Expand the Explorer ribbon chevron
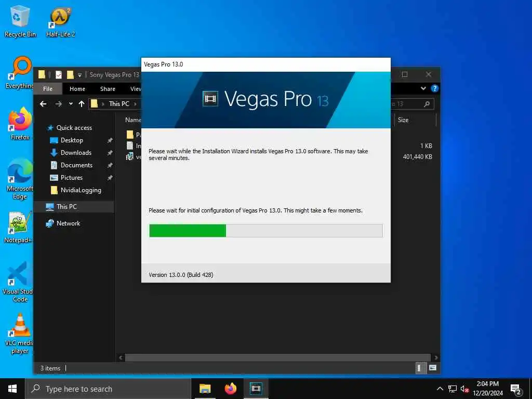 tap(423, 88)
